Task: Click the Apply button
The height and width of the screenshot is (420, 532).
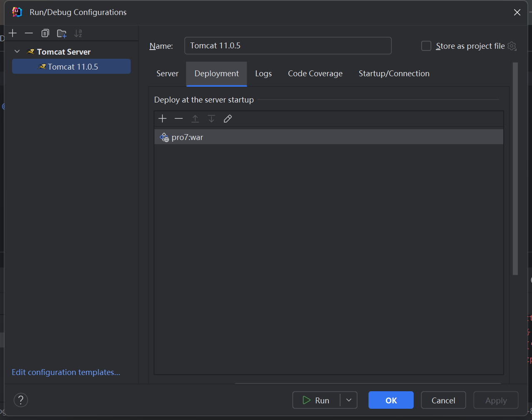Action: click(496, 400)
